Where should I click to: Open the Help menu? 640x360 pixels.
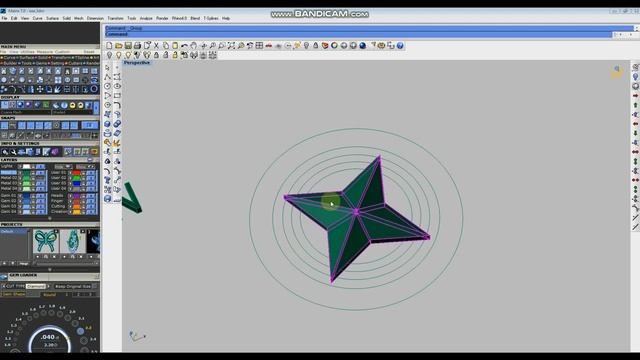click(x=226, y=18)
